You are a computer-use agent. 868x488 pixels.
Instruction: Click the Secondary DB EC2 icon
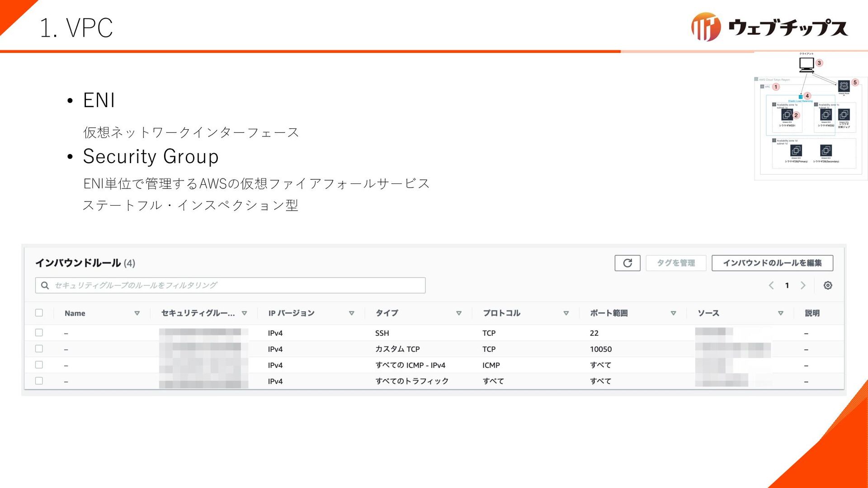pyautogui.click(x=826, y=150)
